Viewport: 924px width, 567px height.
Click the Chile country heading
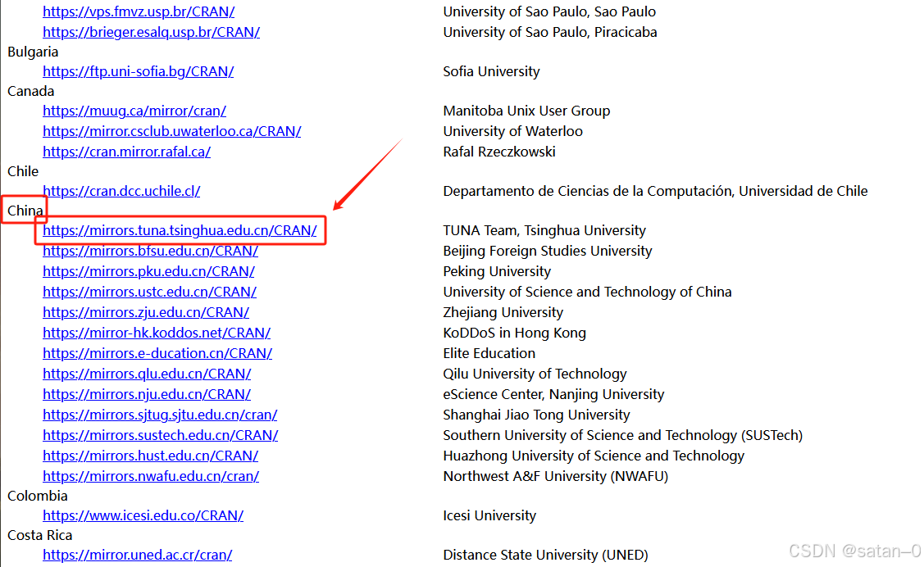23,172
